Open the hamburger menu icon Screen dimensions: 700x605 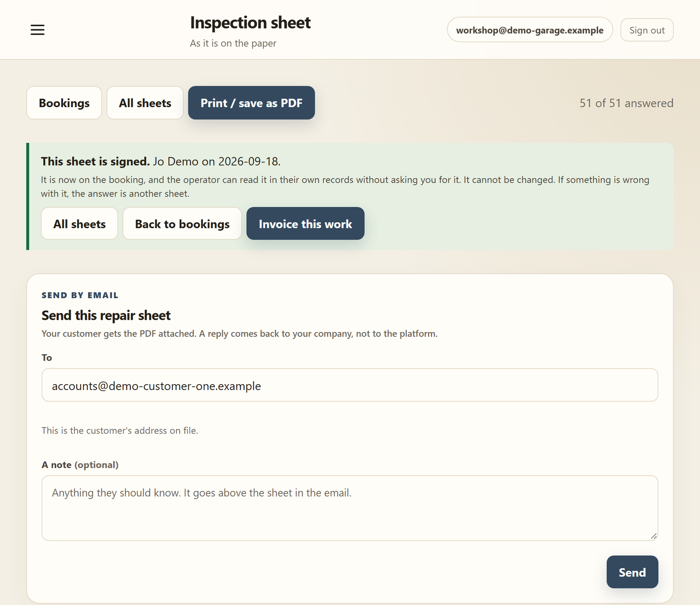pos(38,30)
